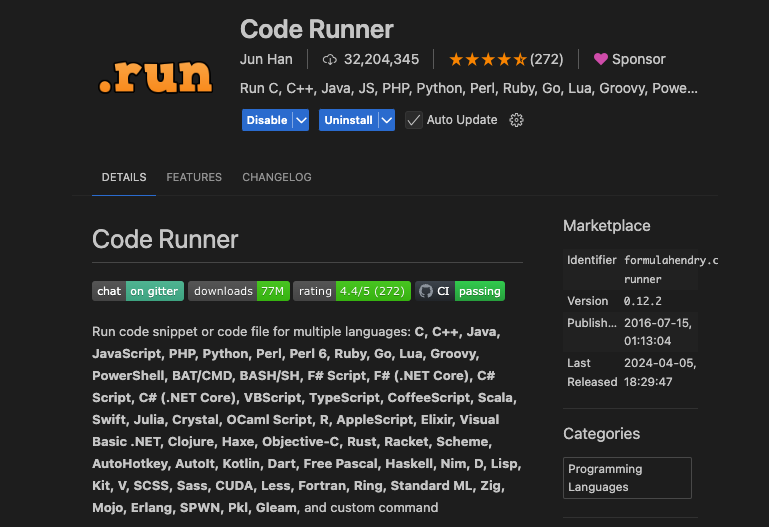Click the published date 2016-07-15
The image size is (769, 527).
(x=658, y=332)
